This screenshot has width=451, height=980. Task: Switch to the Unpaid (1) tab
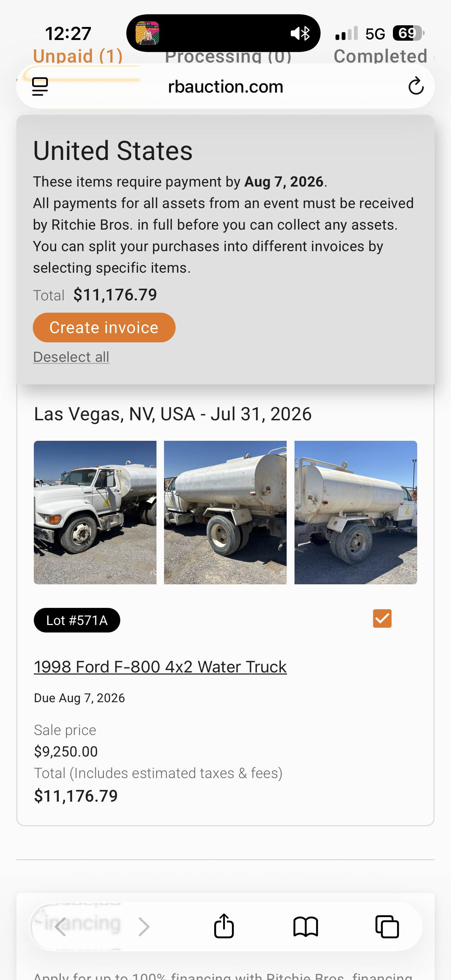click(78, 56)
